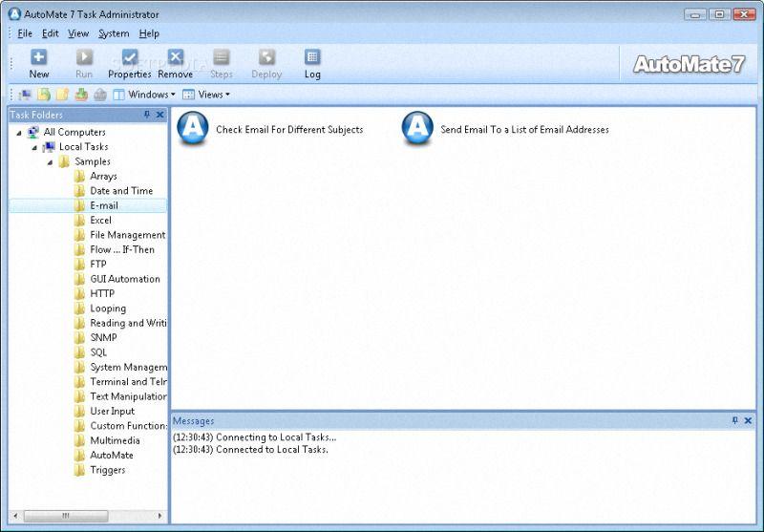Image resolution: width=764 pixels, height=532 pixels.
Task: Close the Messages panel
Action: pyautogui.click(x=748, y=420)
